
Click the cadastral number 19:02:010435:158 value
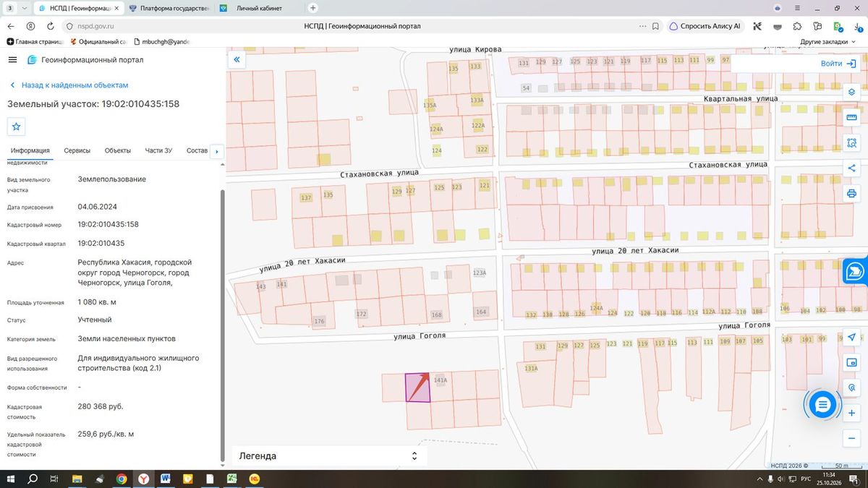click(109, 225)
